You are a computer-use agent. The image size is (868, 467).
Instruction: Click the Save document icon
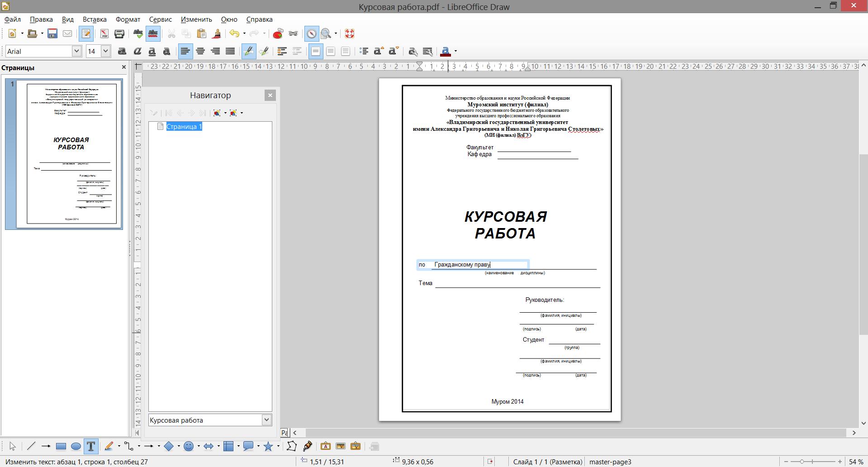[52, 34]
